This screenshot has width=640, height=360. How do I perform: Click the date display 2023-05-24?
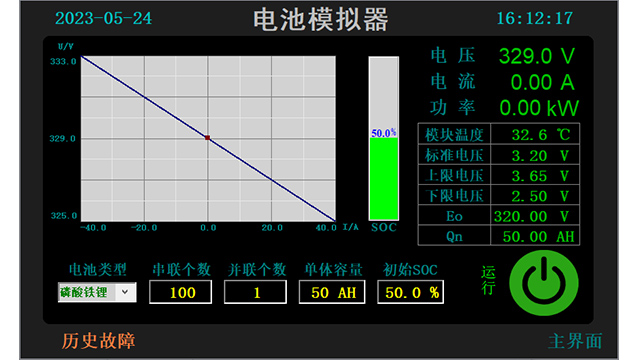[x=103, y=18]
